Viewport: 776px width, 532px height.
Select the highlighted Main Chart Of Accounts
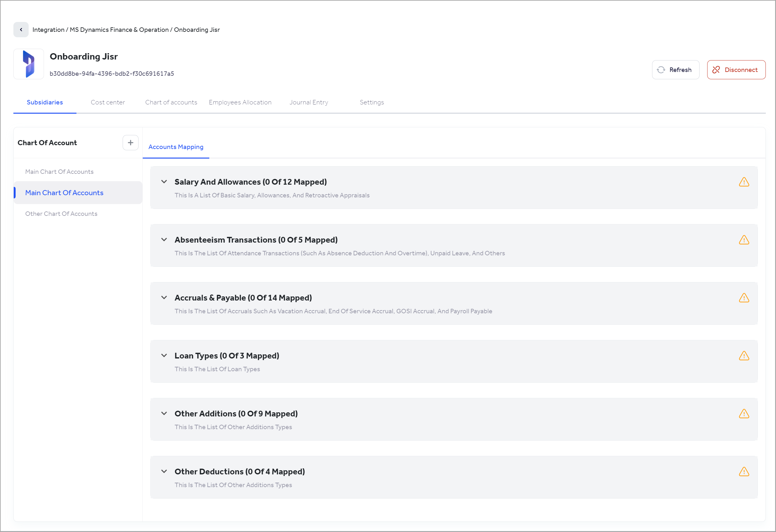(x=64, y=193)
